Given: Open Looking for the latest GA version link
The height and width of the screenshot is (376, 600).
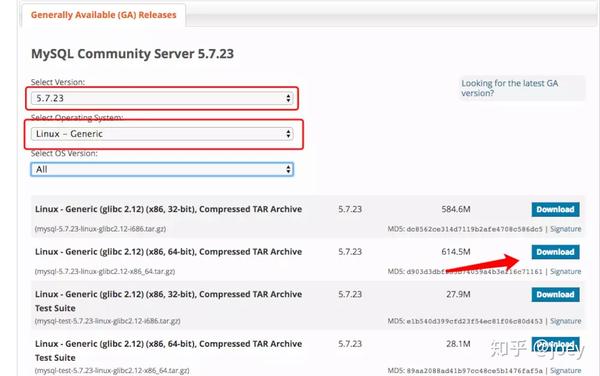Looking at the screenshot, I should pyautogui.click(x=509, y=88).
